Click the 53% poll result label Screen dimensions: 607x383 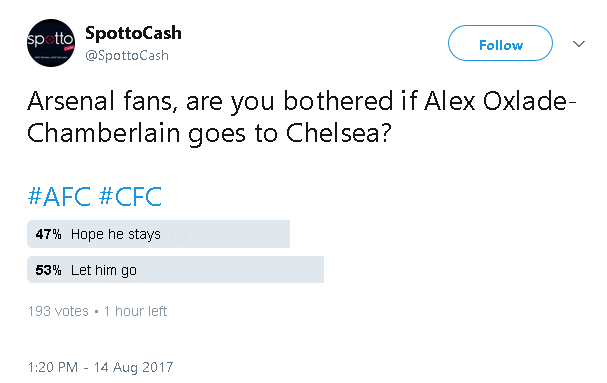48,270
